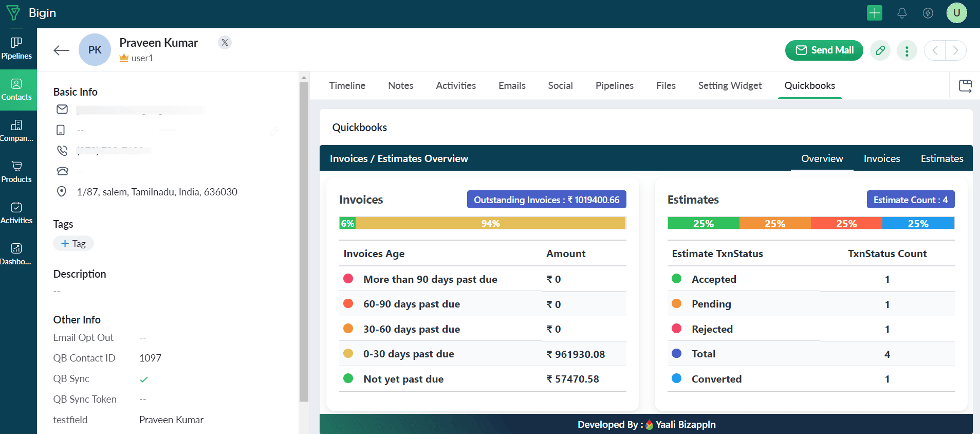Click the green plus quick-add icon
980x434 pixels.
[874, 13]
